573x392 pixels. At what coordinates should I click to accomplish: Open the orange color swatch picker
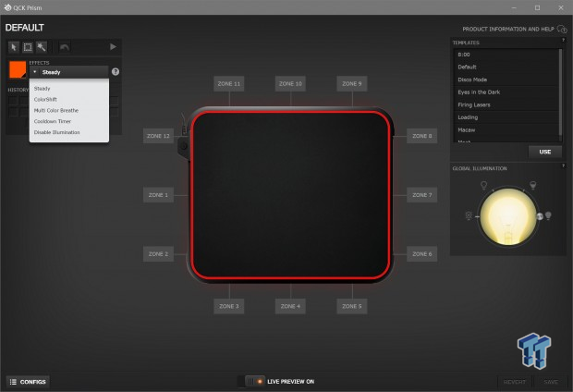coord(18,69)
